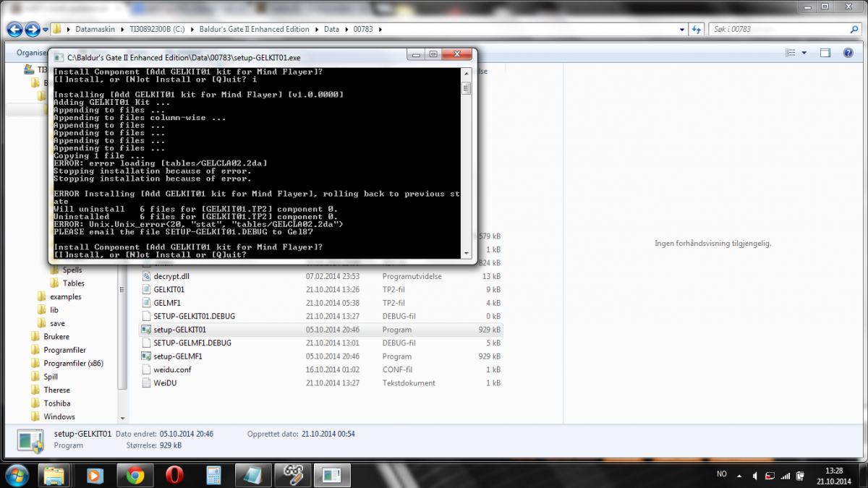Expand the arrow after Data breadcrumb

[x=345, y=30]
